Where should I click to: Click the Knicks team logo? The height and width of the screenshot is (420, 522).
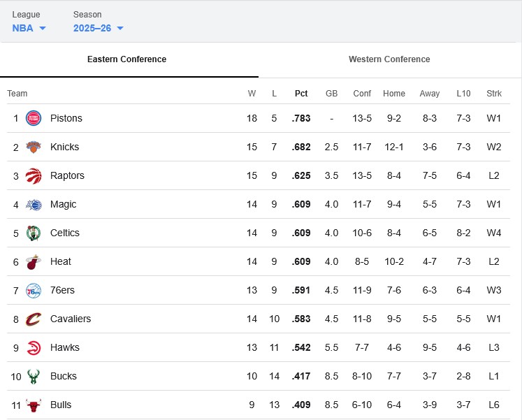click(x=34, y=147)
